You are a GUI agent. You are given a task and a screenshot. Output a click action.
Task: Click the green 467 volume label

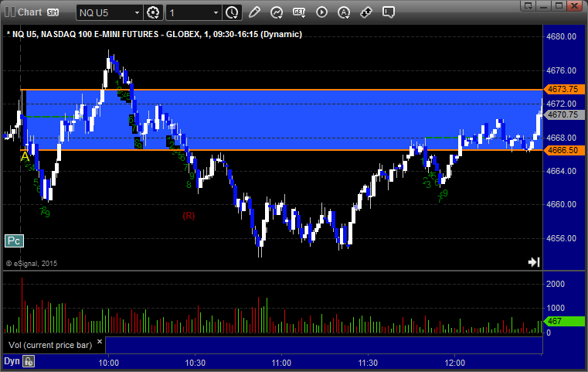[563, 321]
